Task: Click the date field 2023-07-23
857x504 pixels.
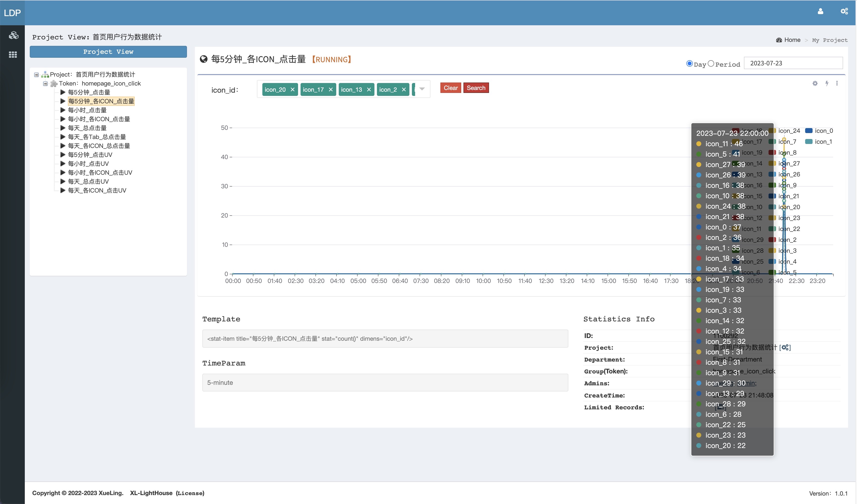Action: pos(793,63)
